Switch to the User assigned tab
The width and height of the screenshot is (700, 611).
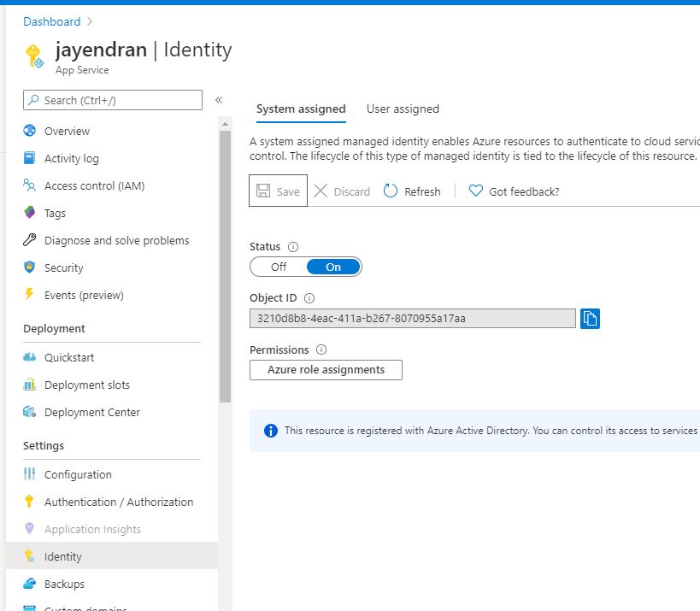[403, 109]
